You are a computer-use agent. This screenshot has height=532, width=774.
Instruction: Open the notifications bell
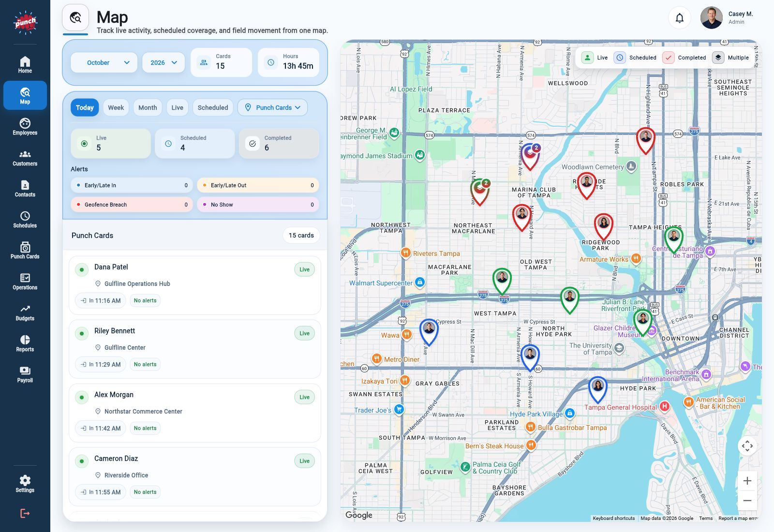680,18
